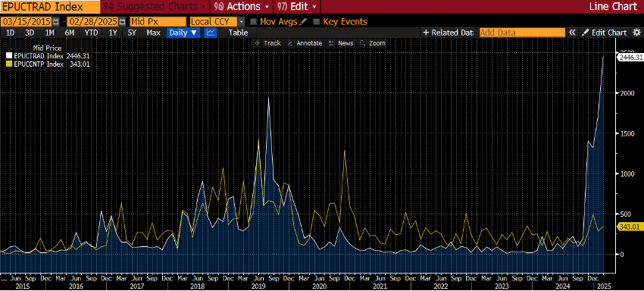Activate the Zoom magnifier tool
The height and width of the screenshot is (291, 644).
[x=372, y=43]
